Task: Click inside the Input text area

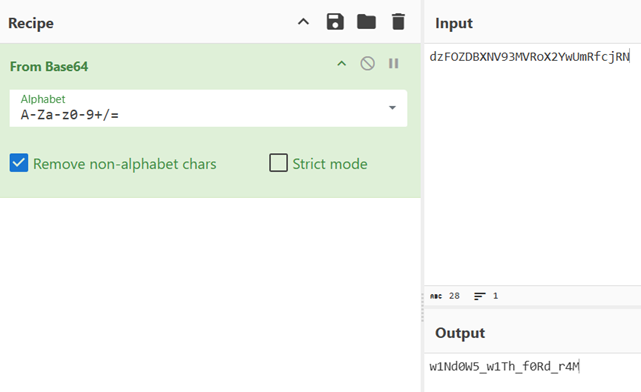Action: [x=532, y=164]
